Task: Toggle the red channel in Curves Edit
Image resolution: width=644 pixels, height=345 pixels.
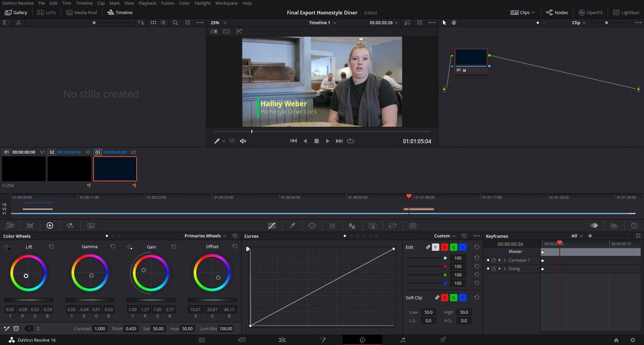Action: click(444, 247)
